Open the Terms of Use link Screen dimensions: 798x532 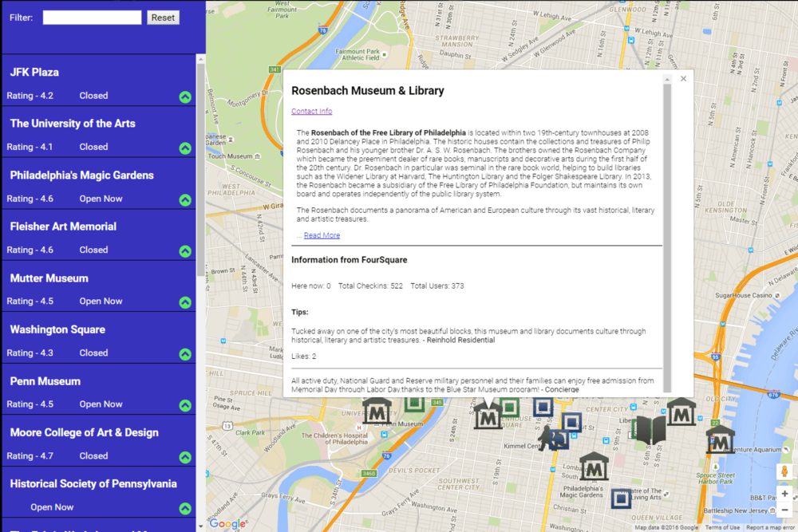click(722, 527)
